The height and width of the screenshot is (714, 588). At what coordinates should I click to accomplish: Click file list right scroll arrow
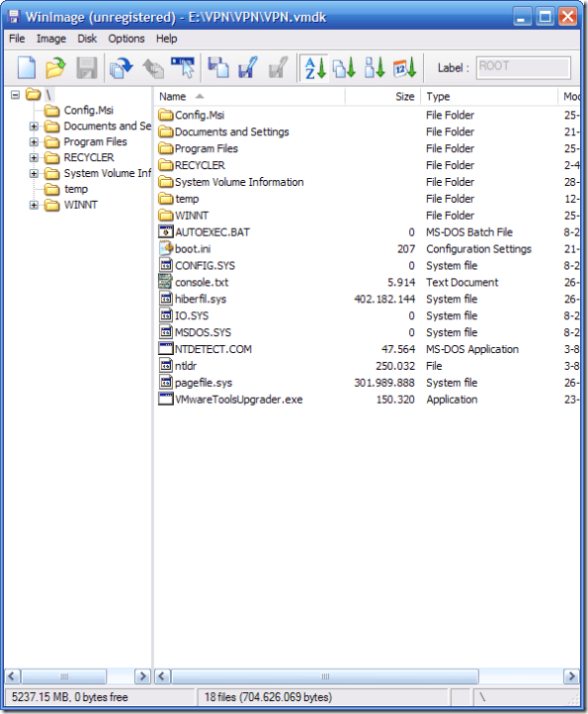[x=571, y=676]
